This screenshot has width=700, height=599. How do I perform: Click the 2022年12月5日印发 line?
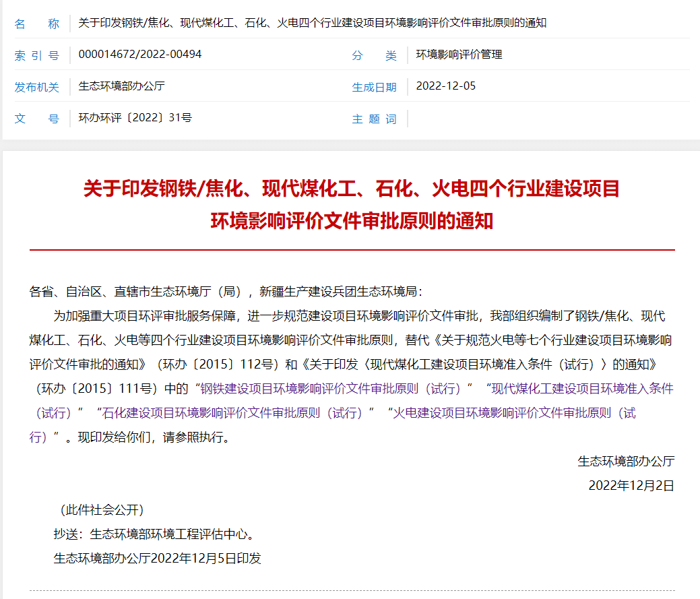157,558
